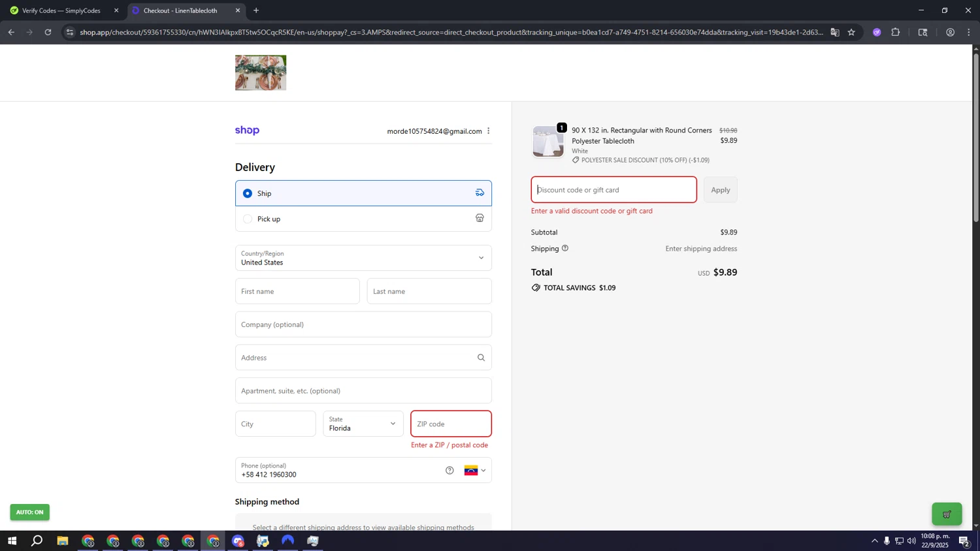Open the Chrome three-dot menu
Screen dimensions: 980x551
point(969,32)
